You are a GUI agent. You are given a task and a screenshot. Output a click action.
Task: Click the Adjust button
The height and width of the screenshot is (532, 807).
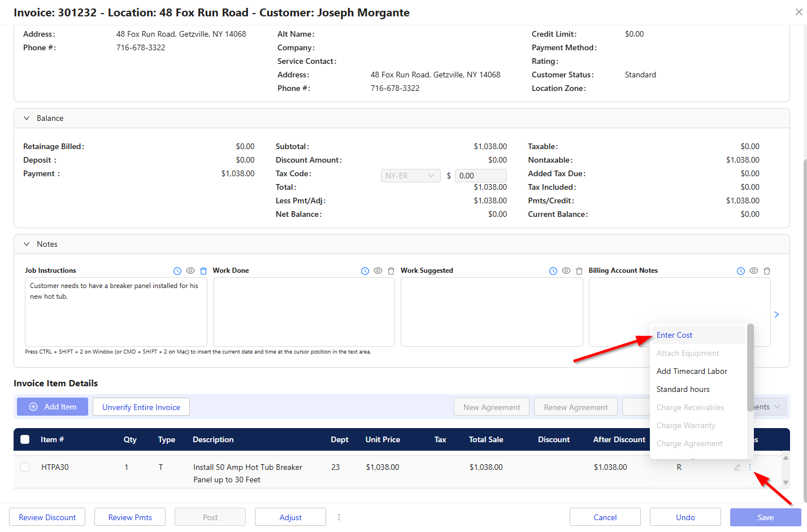pos(290,517)
